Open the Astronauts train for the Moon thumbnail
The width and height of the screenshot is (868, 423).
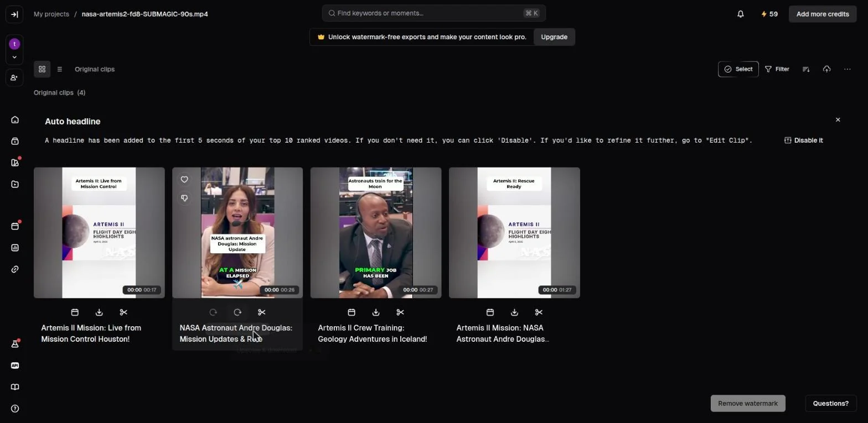pos(376,233)
